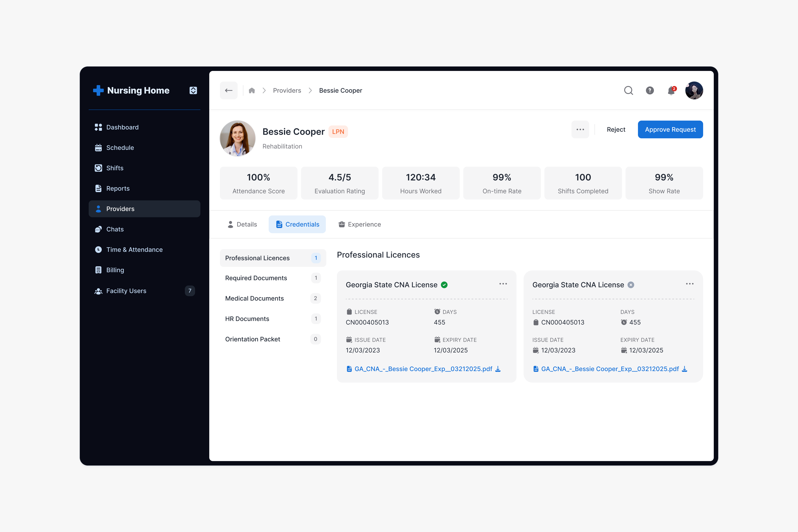
Task: Click the Approve Request button
Action: tap(670, 129)
